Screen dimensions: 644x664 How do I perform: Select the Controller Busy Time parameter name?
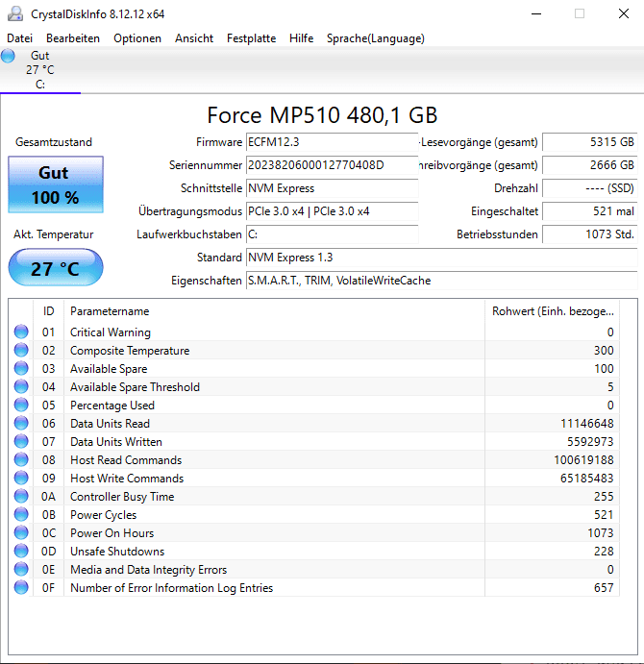(x=122, y=496)
